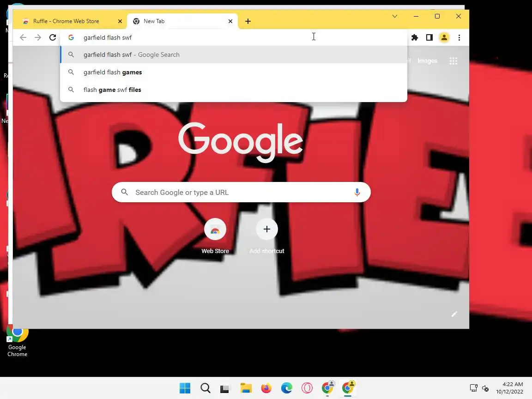This screenshot has height=399, width=532.
Task: Start voice search with microphone
Action: coord(357,193)
